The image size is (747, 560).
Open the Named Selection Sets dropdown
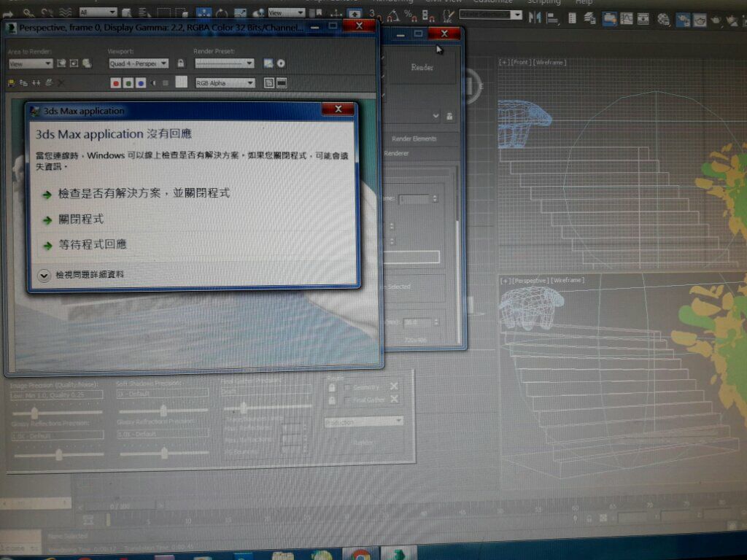490,15
